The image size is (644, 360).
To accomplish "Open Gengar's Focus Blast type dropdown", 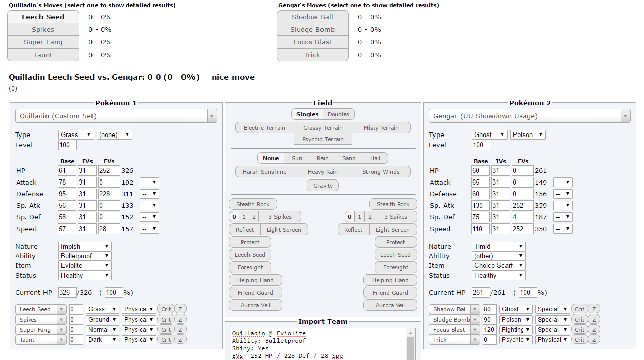I will 516,330.
